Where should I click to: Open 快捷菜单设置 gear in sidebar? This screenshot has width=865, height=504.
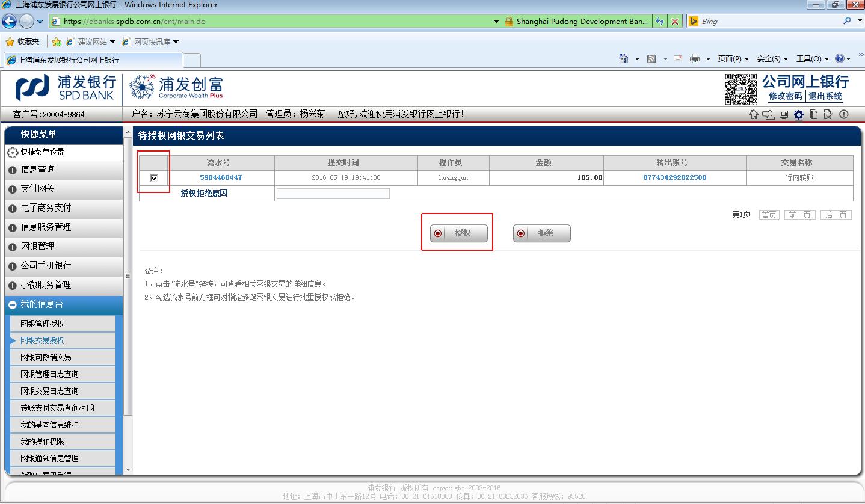pos(13,152)
